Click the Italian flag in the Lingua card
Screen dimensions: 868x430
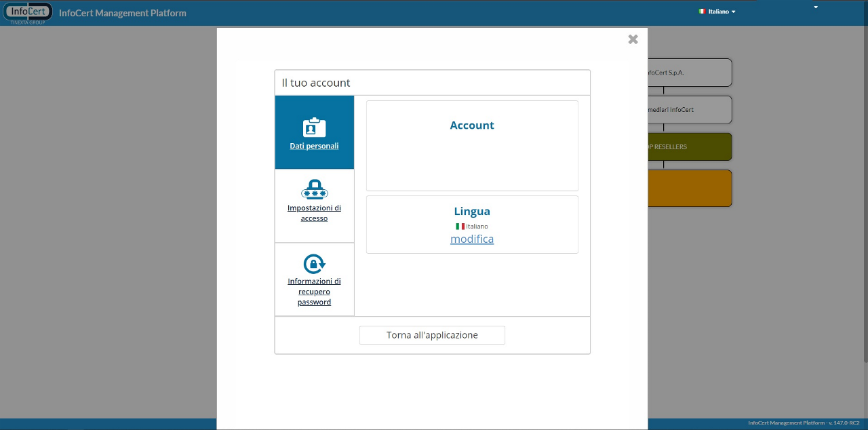coord(460,227)
